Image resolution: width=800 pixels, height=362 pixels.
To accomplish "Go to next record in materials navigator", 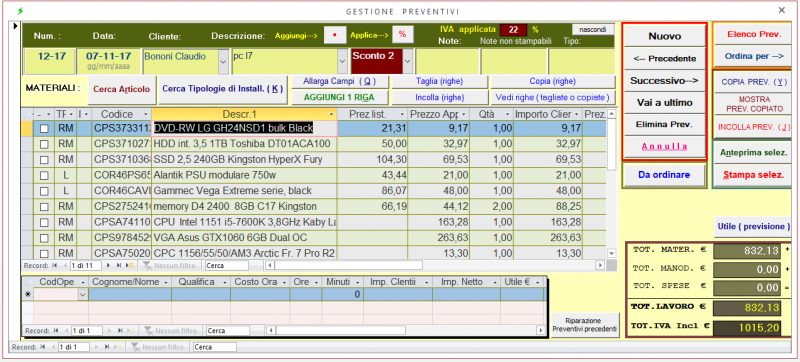I will coord(109,266).
